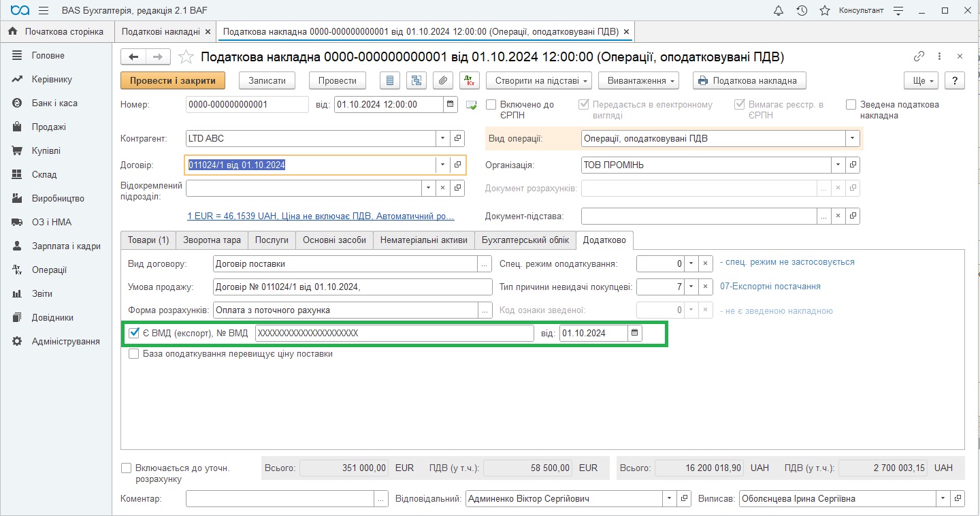Open Виписав person card icon
The height and width of the screenshot is (516, 980).
click(958, 498)
